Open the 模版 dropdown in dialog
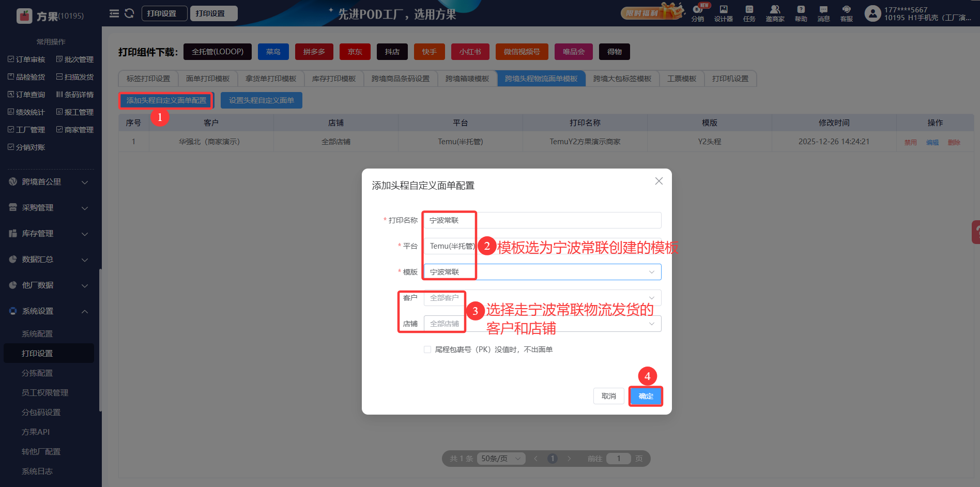This screenshot has height=487, width=980. [x=542, y=272]
